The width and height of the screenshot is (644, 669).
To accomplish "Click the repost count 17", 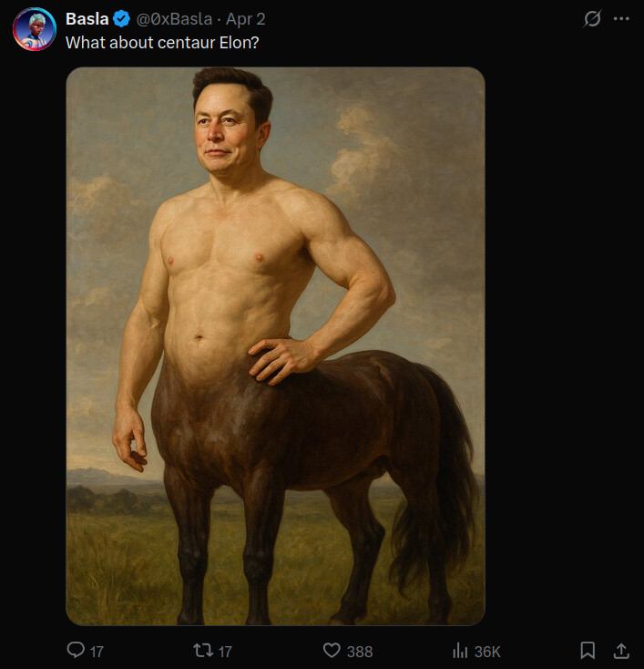I will click(x=225, y=652).
